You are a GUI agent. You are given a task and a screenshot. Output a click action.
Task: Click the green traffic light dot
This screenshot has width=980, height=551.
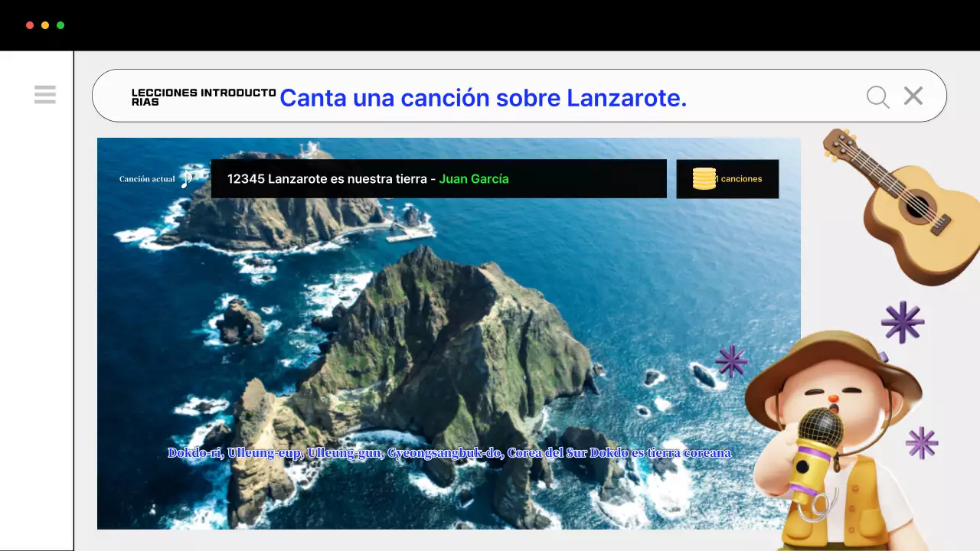click(x=60, y=24)
